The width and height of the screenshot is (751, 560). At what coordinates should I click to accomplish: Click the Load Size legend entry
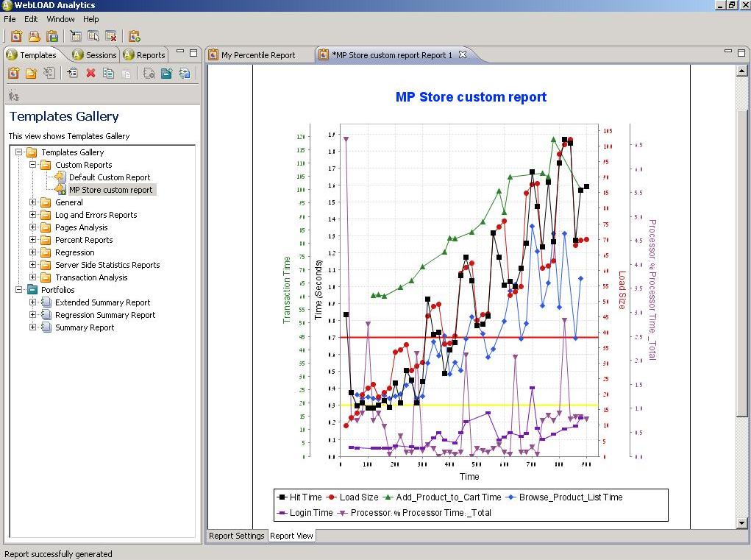(353, 497)
